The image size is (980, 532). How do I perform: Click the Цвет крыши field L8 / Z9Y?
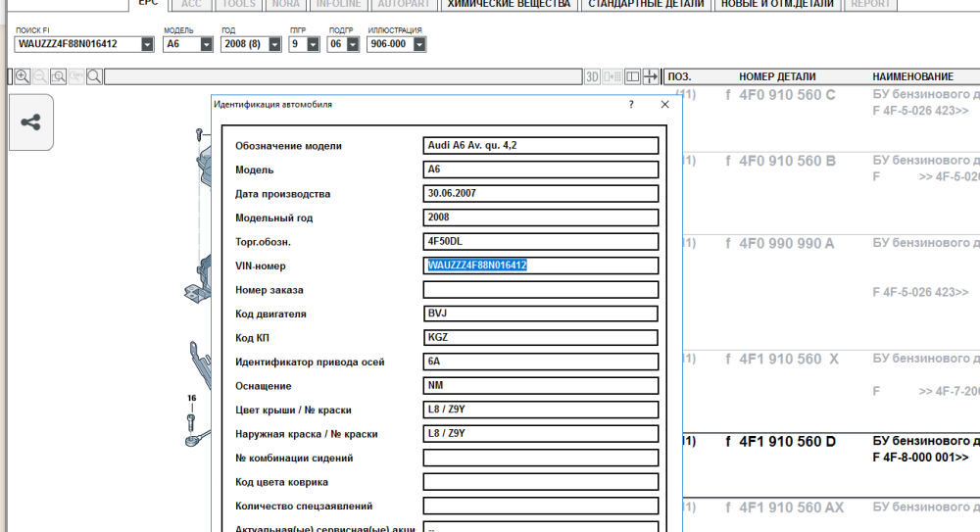[x=541, y=410]
